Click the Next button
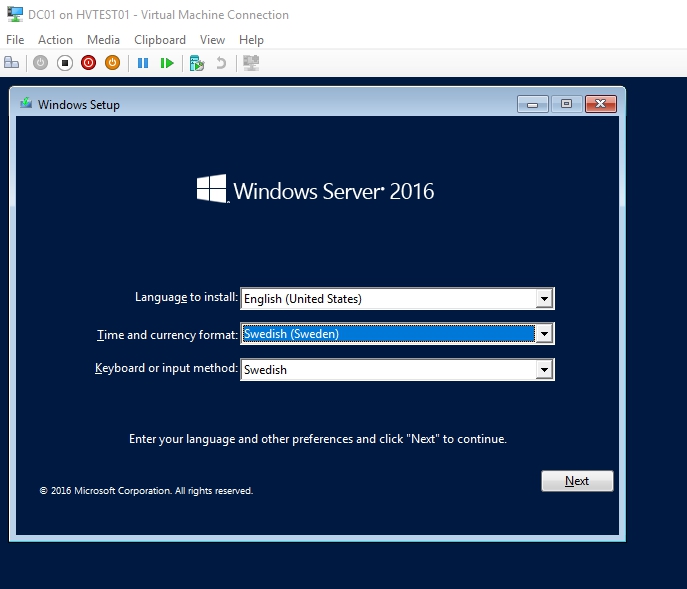Viewport: 687px width, 589px height. coord(577,481)
